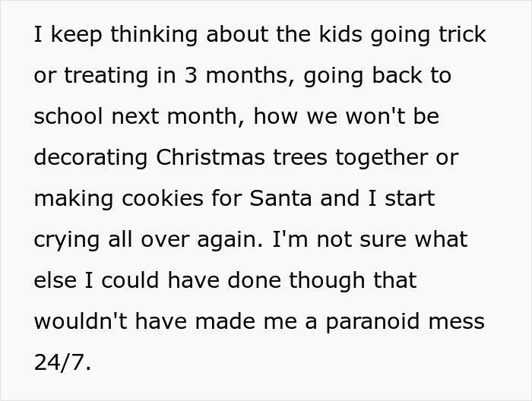
Task: Click the word 'crying' at line start
Action: point(66,240)
